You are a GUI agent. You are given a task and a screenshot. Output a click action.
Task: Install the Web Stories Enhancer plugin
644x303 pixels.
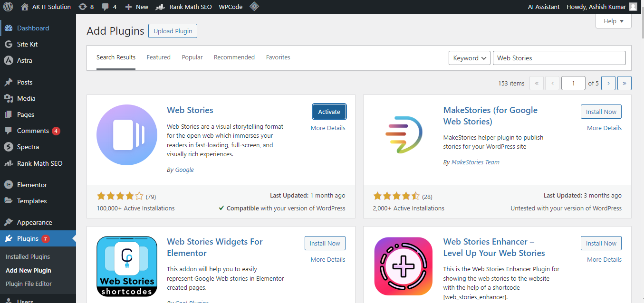pyautogui.click(x=601, y=244)
